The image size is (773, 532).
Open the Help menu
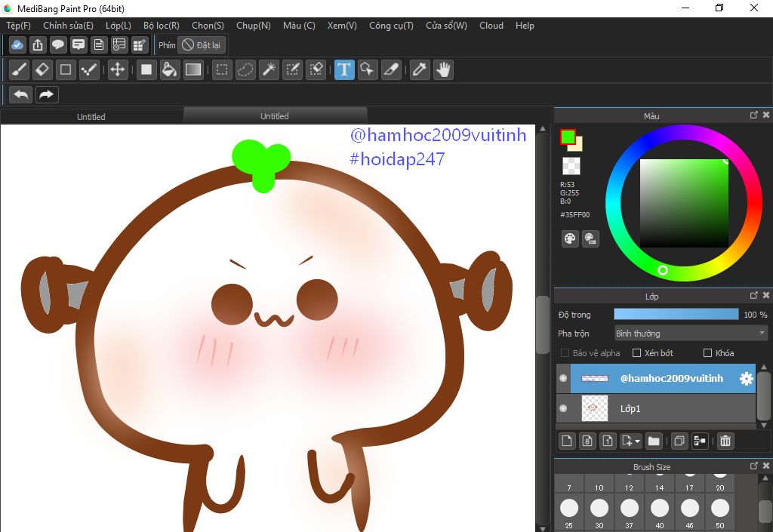(525, 26)
